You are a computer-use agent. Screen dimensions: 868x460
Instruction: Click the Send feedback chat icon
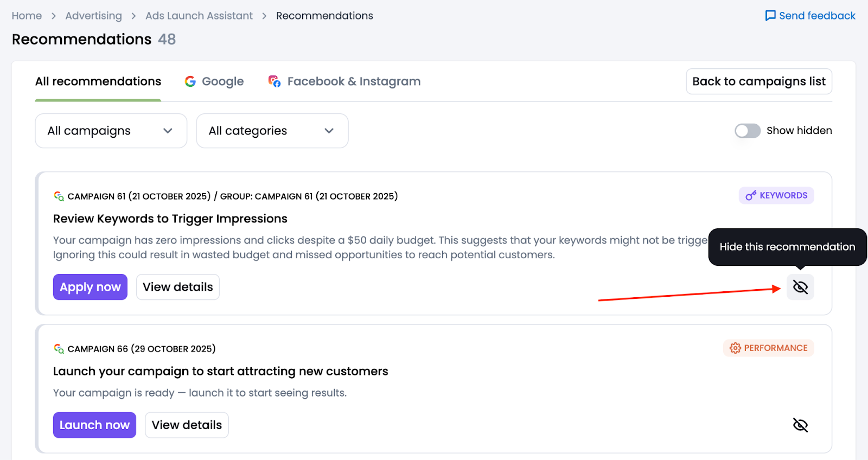point(770,16)
